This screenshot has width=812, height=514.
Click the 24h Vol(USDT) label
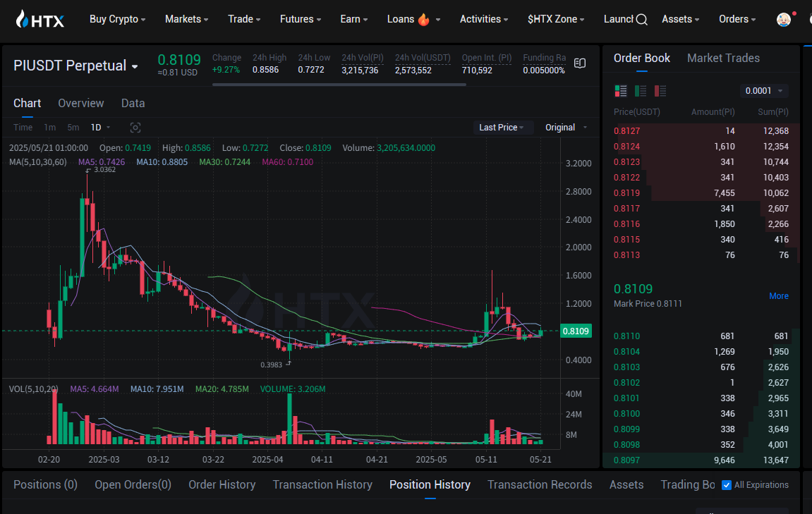(x=423, y=57)
